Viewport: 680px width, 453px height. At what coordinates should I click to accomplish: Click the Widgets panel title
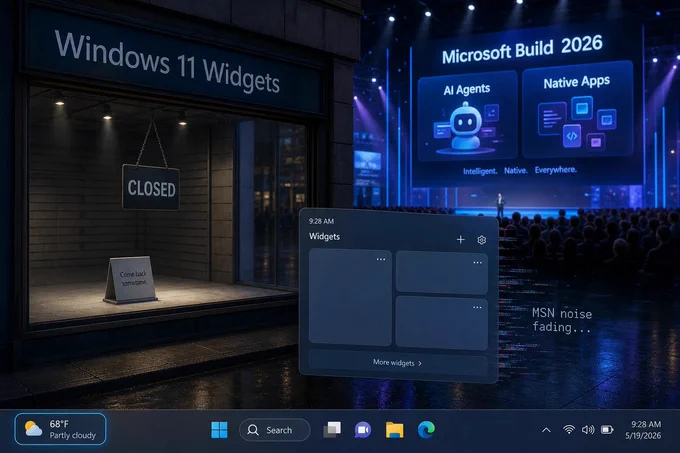[x=324, y=236]
